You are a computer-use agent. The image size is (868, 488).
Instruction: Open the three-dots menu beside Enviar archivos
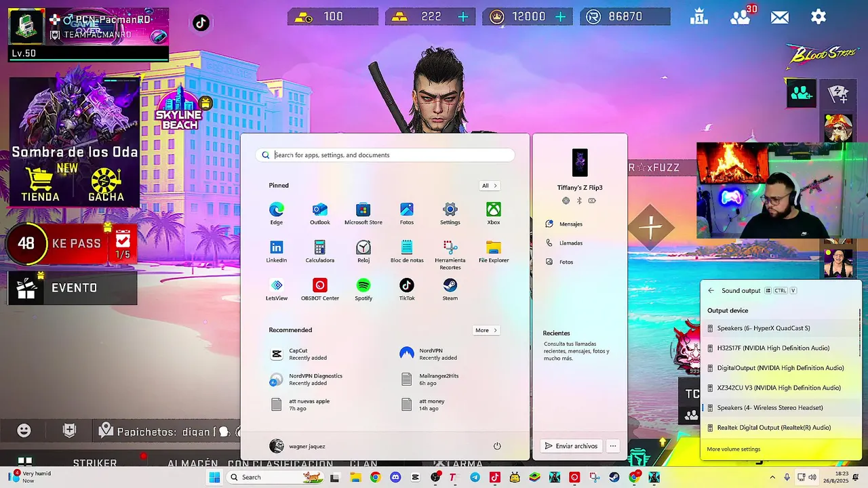[x=613, y=446]
